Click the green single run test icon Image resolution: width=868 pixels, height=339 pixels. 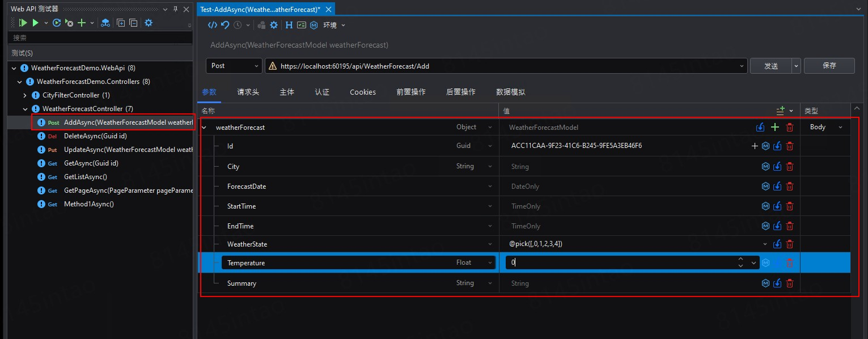35,23
